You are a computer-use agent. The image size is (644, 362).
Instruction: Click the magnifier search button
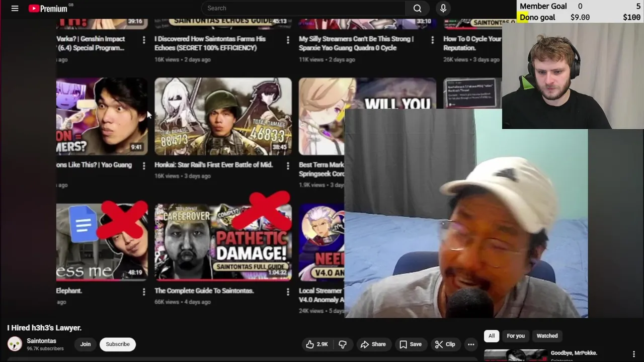click(x=417, y=8)
